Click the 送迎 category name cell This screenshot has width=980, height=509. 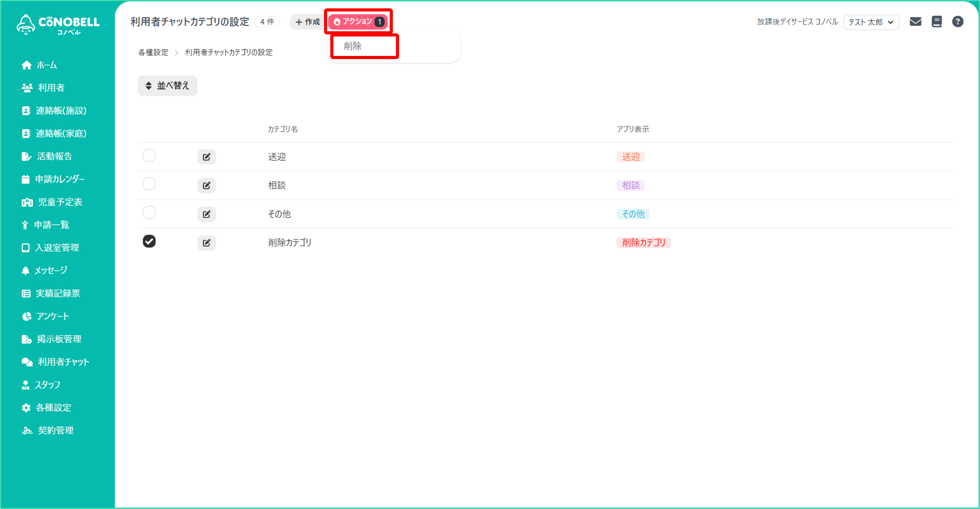[277, 157]
